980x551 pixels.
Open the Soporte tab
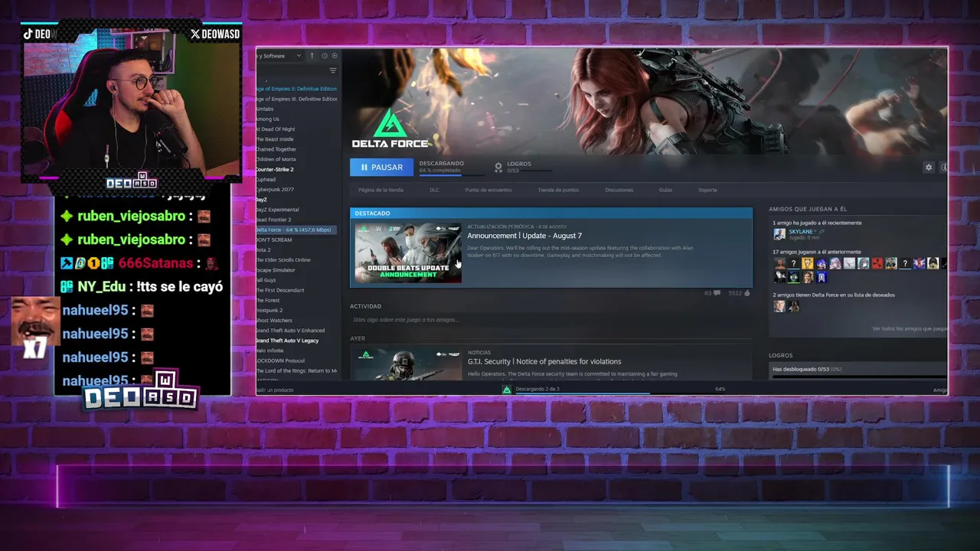point(707,190)
